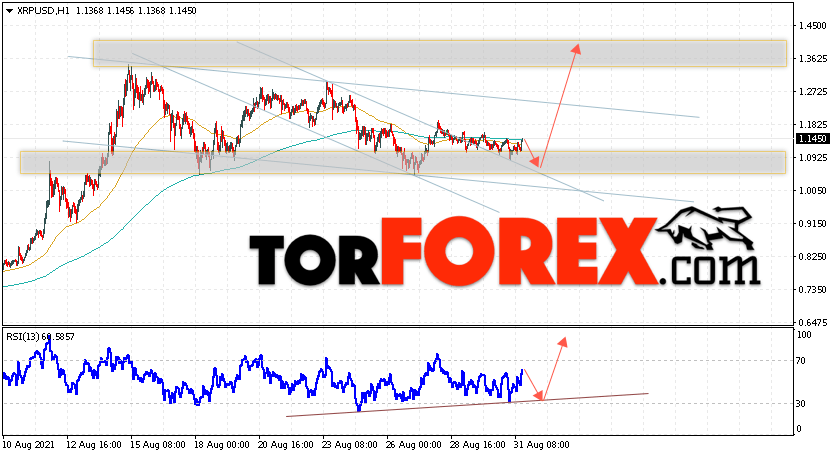Select the RSI(13) indicator label
834x456 pixels.
click(x=23, y=337)
